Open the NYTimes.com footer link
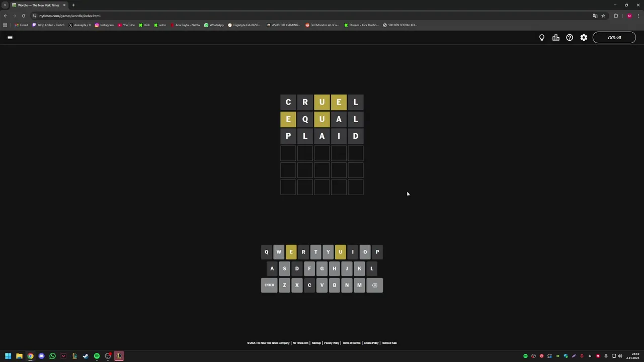Viewport: 644px width, 362px height. pos(300,343)
